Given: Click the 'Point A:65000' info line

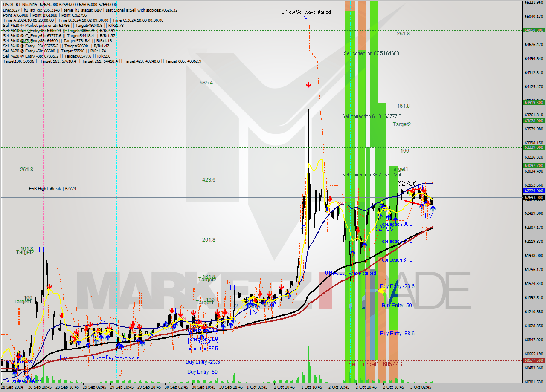Looking at the screenshot, I should (45, 15).
